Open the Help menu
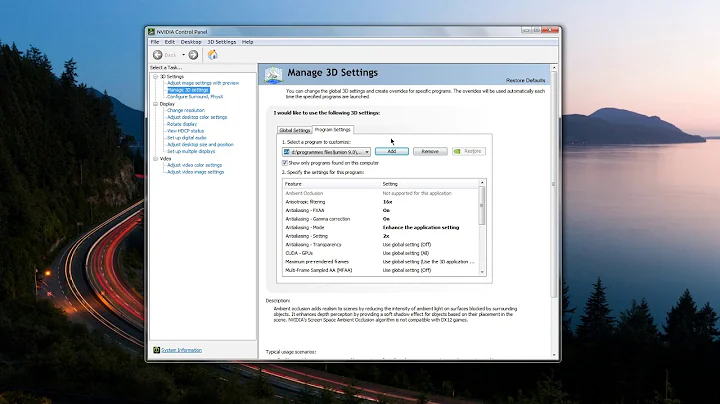 click(248, 42)
